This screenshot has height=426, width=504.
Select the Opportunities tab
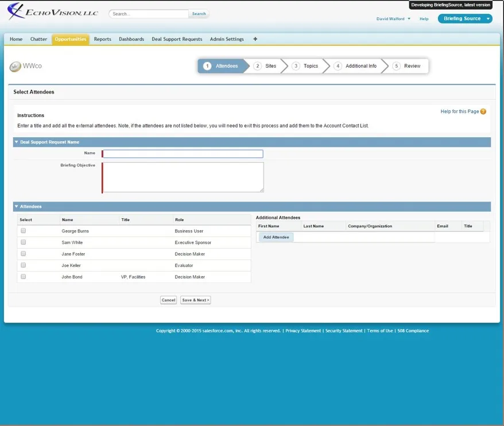[x=71, y=39]
